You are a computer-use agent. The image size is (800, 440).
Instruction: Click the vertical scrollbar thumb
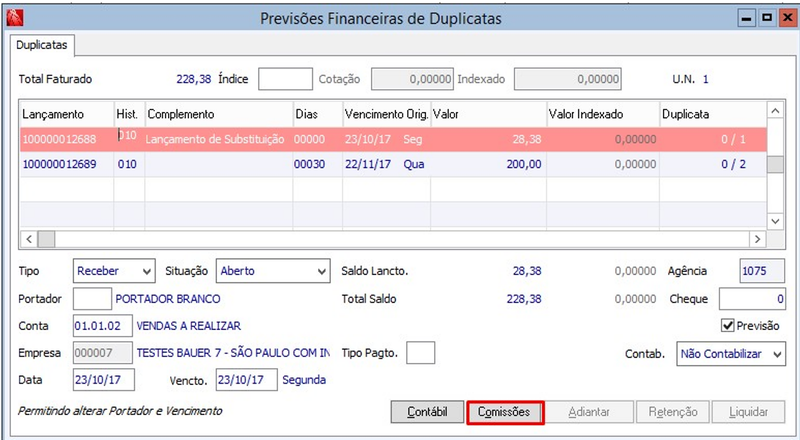click(775, 164)
